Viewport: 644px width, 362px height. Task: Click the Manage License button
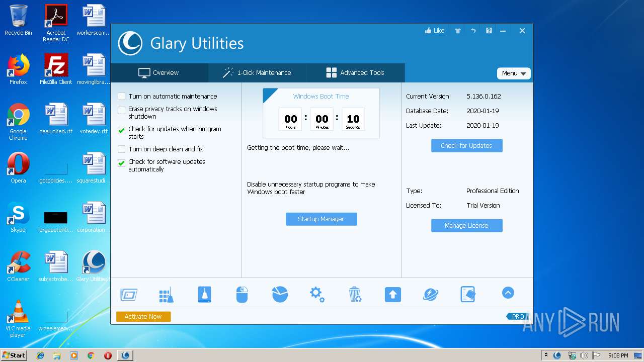(466, 226)
